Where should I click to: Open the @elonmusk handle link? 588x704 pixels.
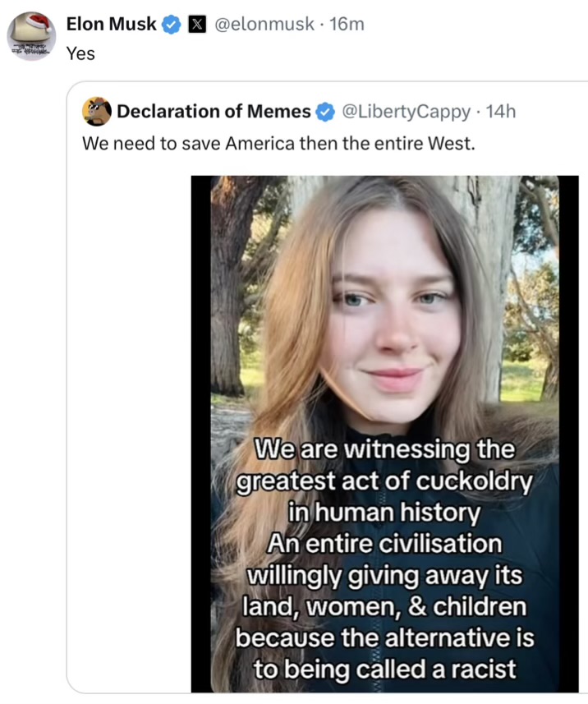tap(264, 25)
